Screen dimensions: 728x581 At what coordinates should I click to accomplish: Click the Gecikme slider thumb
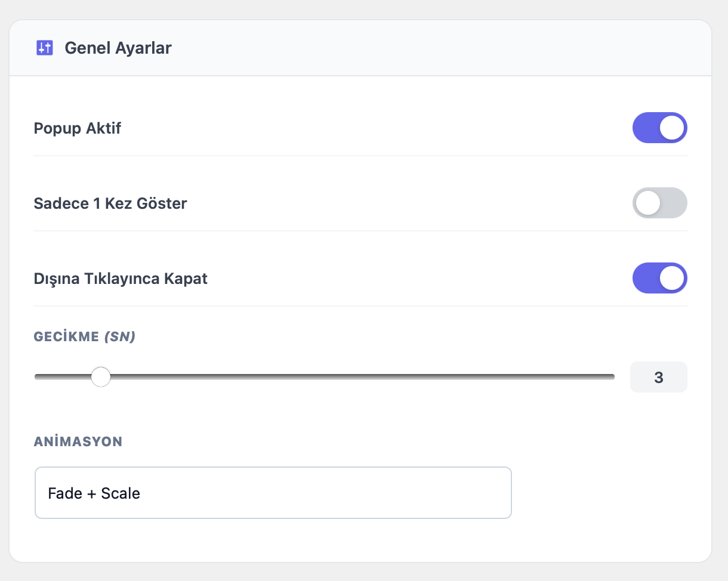(101, 377)
